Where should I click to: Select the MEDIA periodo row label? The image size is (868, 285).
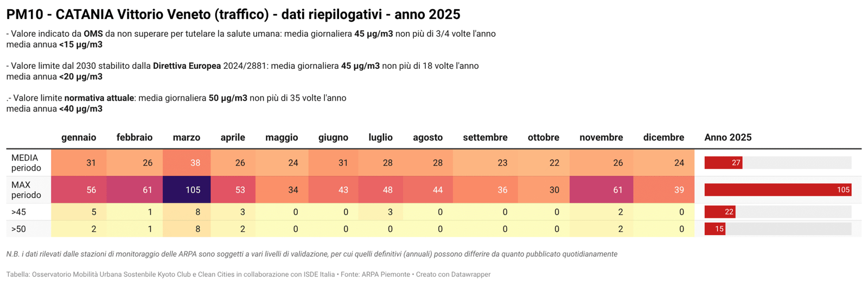pos(26,163)
